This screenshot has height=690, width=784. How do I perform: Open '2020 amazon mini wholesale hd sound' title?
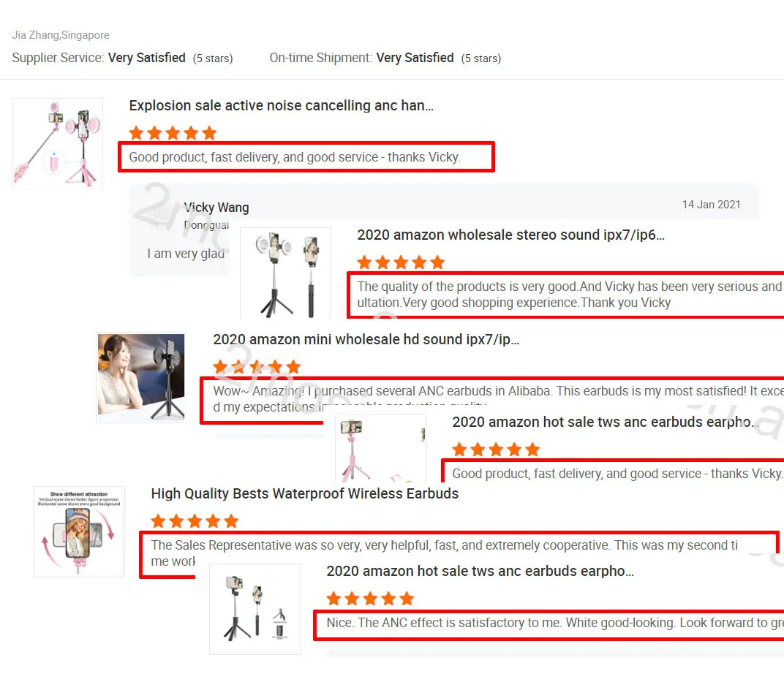click(x=366, y=339)
